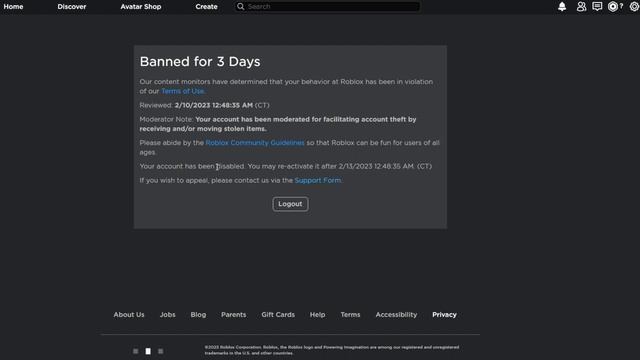Open Terms footer link

point(350,315)
